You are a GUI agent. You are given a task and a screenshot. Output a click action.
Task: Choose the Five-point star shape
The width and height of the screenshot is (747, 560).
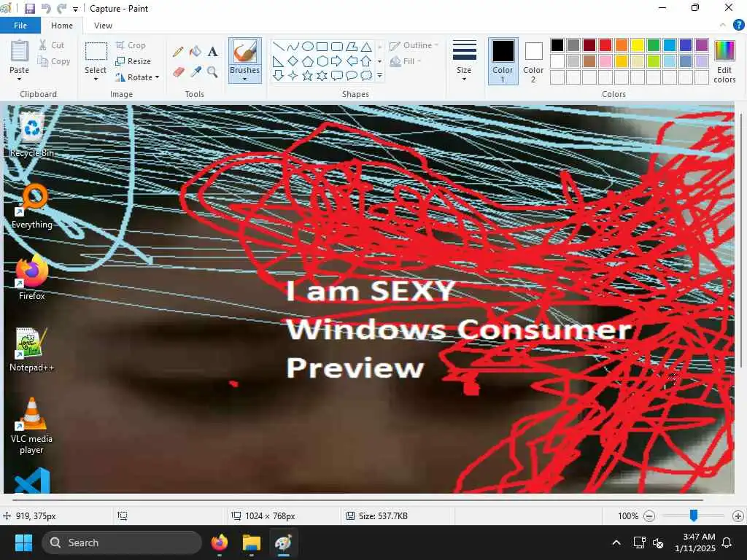click(x=308, y=75)
